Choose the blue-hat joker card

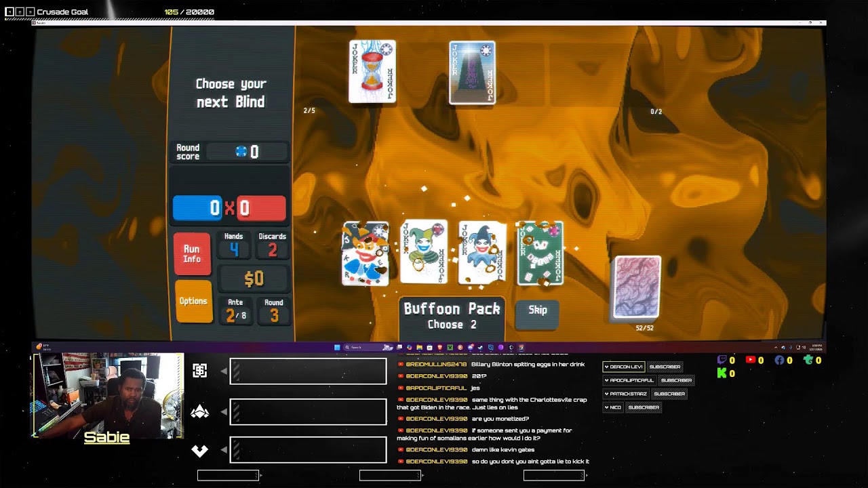(482, 253)
